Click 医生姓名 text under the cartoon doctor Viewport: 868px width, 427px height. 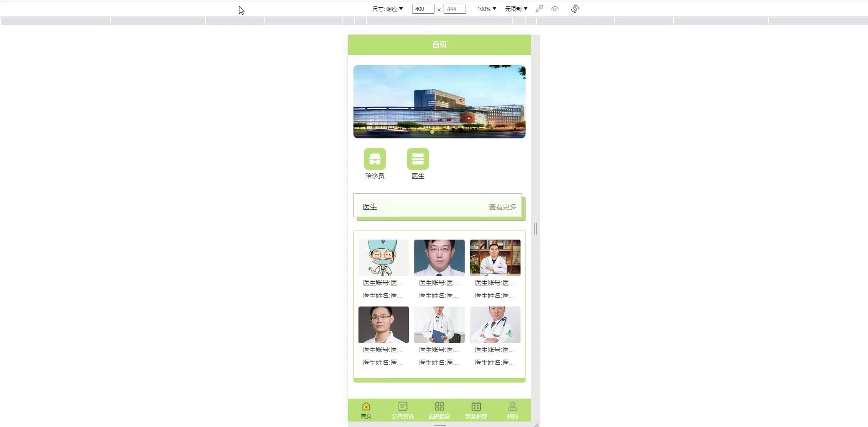(x=383, y=296)
